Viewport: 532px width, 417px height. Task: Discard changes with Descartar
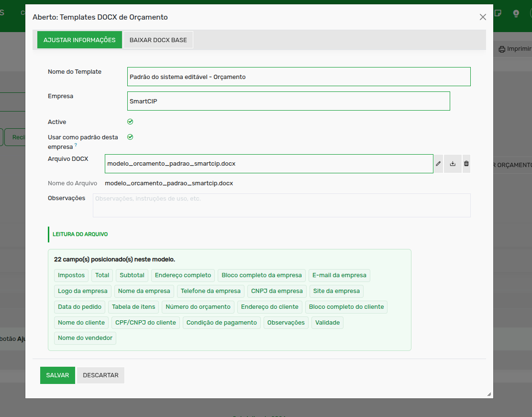[x=100, y=375]
